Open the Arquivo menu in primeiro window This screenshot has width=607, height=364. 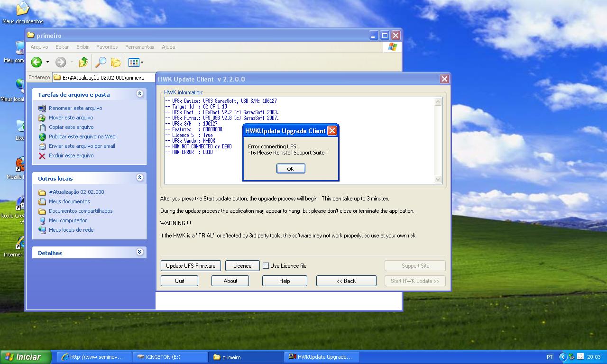click(x=39, y=47)
